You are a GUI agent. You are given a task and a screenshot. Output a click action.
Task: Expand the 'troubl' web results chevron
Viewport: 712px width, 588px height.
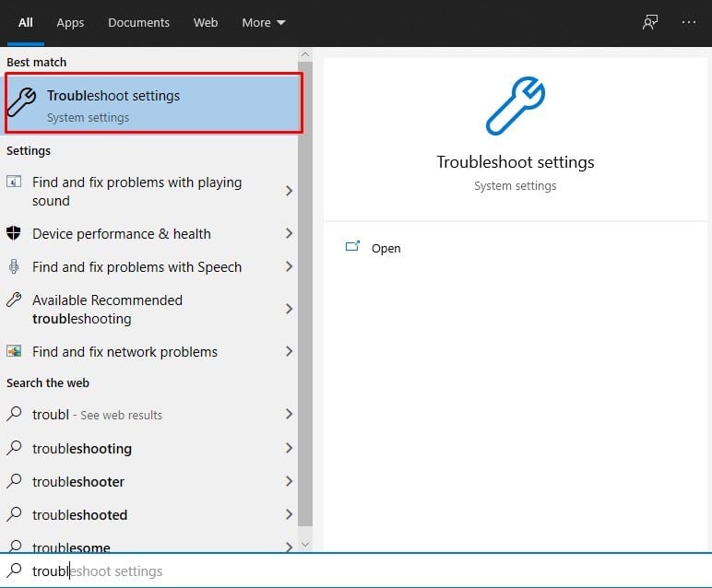[289, 414]
